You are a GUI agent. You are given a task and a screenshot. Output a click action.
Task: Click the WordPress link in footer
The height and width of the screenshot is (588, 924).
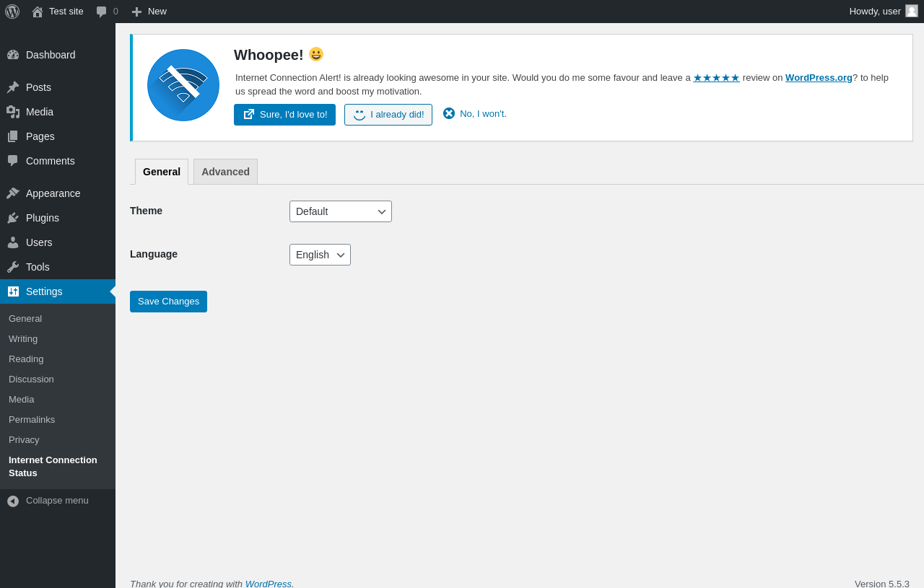click(x=268, y=584)
